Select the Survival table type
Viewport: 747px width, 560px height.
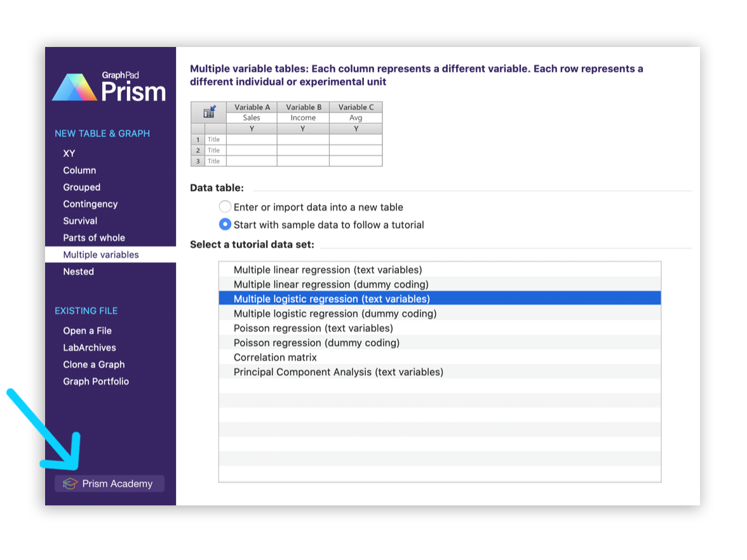[80, 220]
